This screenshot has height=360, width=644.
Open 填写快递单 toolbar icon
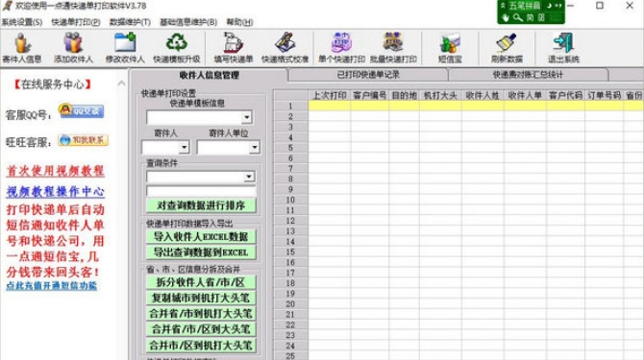234,48
